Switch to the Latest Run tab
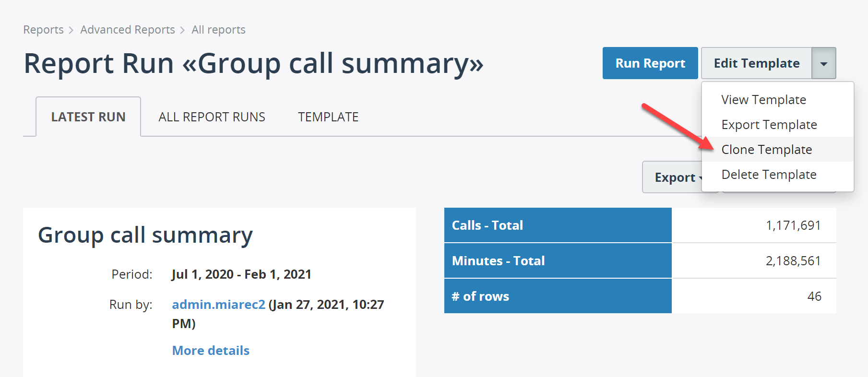Screen dimensions: 868x377 tap(88, 117)
